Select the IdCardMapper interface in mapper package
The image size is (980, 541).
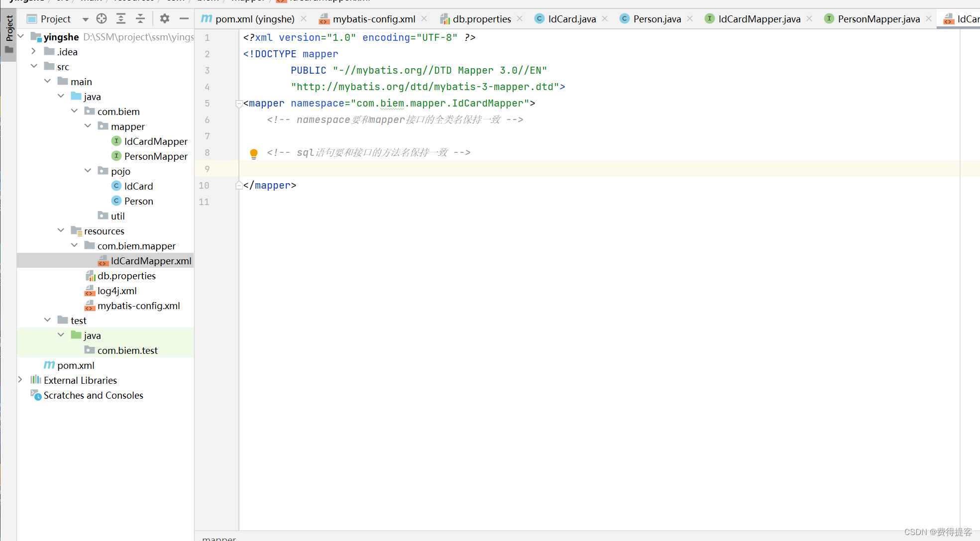click(155, 141)
